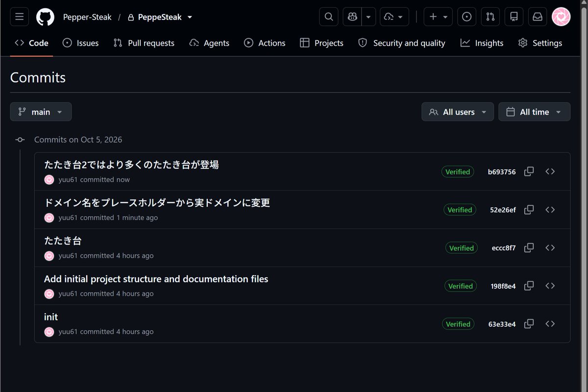Browse repository at commit 63e33e4
588x392 pixels.
[x=550, y=324]
